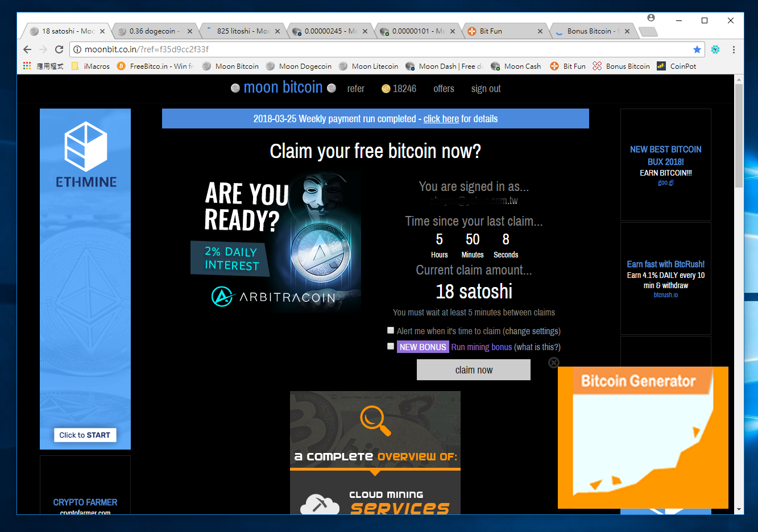Open the Moon Cash bookmark
The width and height of the screenshot is (758, 532).
coord(516,66)
